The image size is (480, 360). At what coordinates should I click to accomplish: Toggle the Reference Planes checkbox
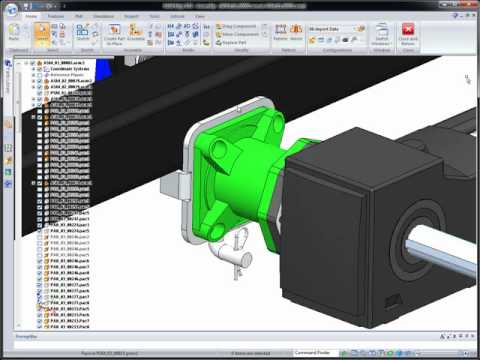click(x=39, y=75)
